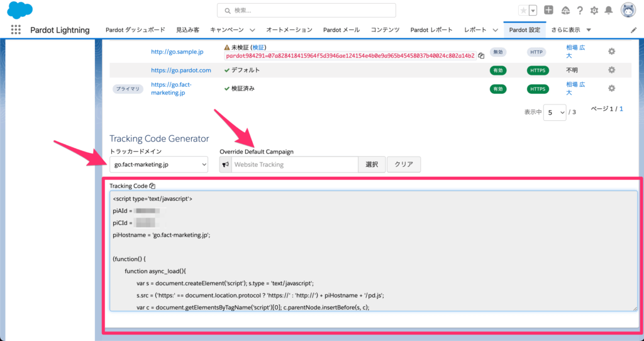644x341 pixels.
Task: Open gear menu for go.sample.jp row
Action: [611, 52]
